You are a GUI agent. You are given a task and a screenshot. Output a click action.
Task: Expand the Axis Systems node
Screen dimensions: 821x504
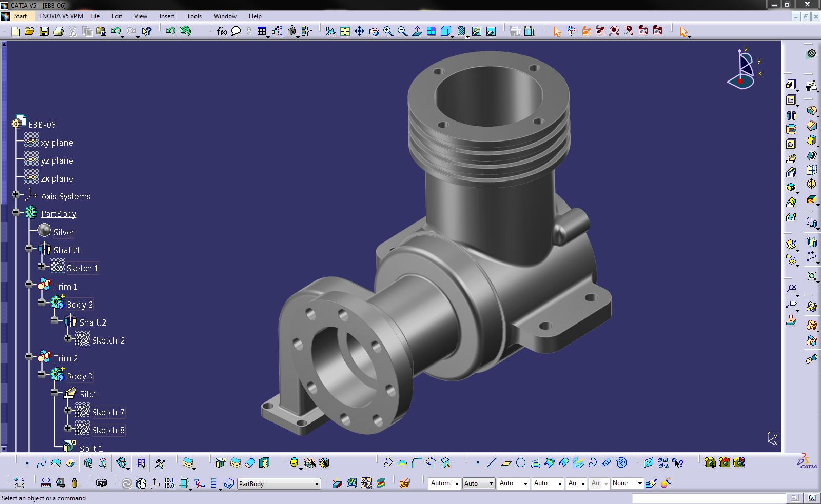pos(16,195)
